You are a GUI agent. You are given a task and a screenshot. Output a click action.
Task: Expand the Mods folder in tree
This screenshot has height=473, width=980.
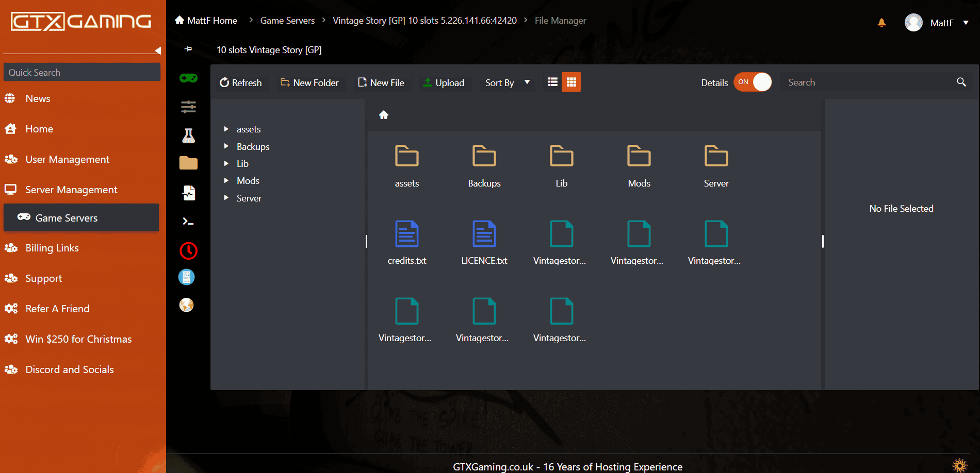coord(226,181)
